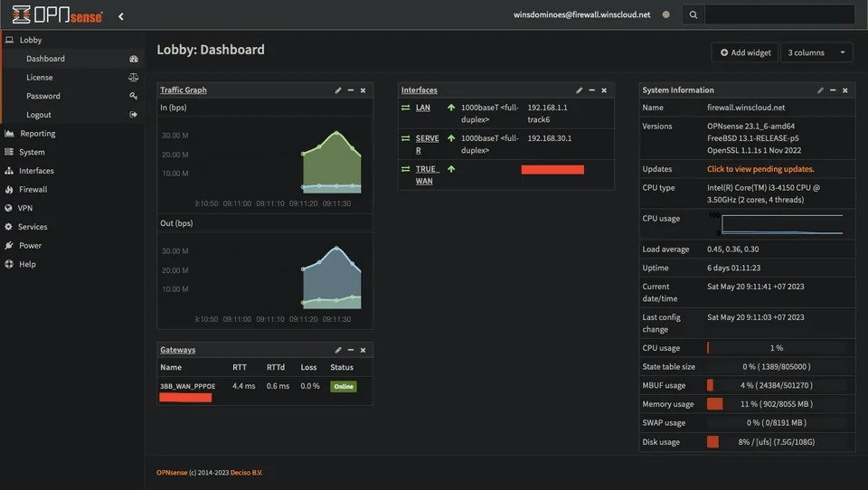The height and width of the screenshot is (490, 868).
Task: Click the edit pencil icon on Traffic Graph widget
Action: tap(338, 90)
